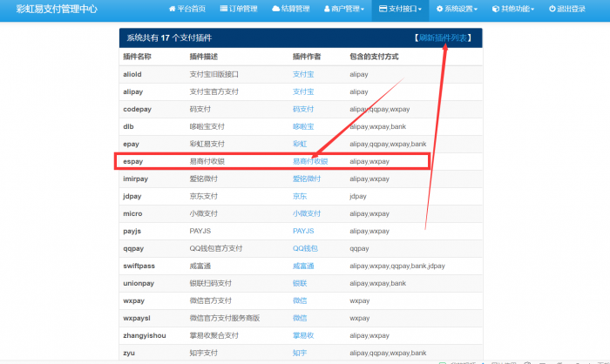Open 哆啦宝 author link
This screenshot has width=610, height=364.
click(303, 126)
